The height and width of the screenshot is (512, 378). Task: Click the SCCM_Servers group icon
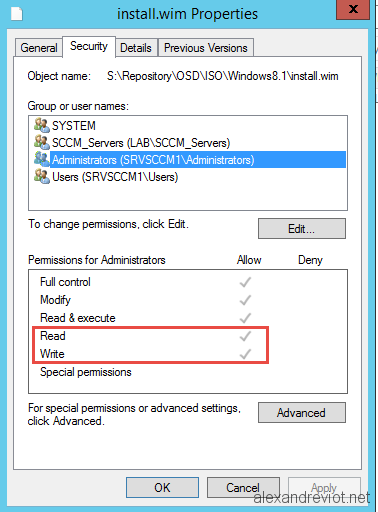coord(42,142)
